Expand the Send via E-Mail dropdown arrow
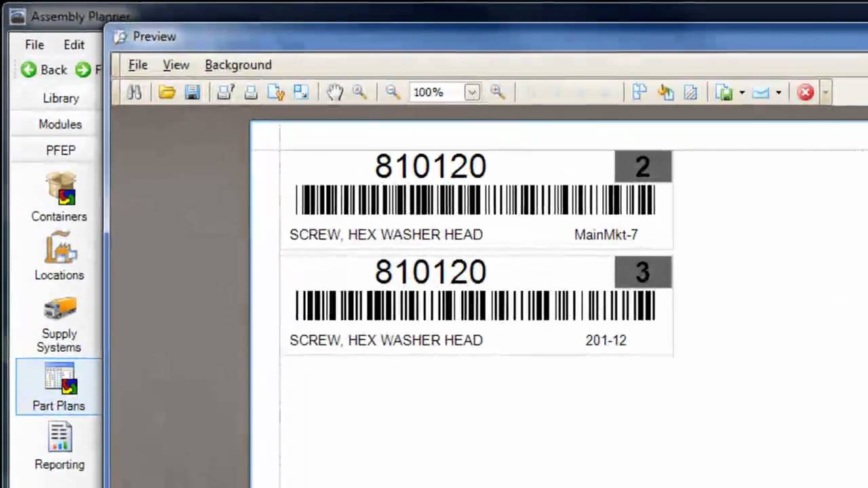This screenshot has height=488, width=868. click(x=778, y=92)
